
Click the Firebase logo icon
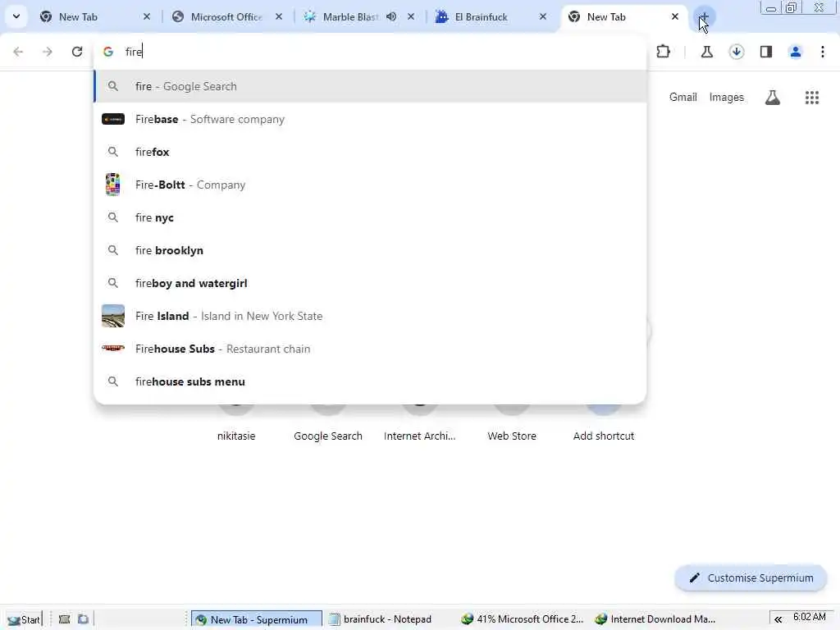click(x=113, y=119)
